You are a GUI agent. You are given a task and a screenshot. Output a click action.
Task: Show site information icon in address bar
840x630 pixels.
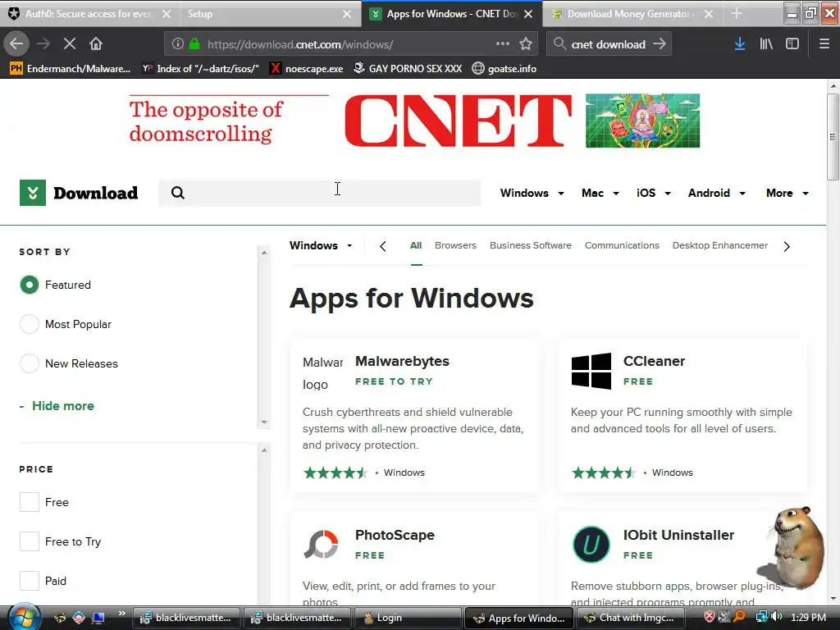tap(178, 44)
